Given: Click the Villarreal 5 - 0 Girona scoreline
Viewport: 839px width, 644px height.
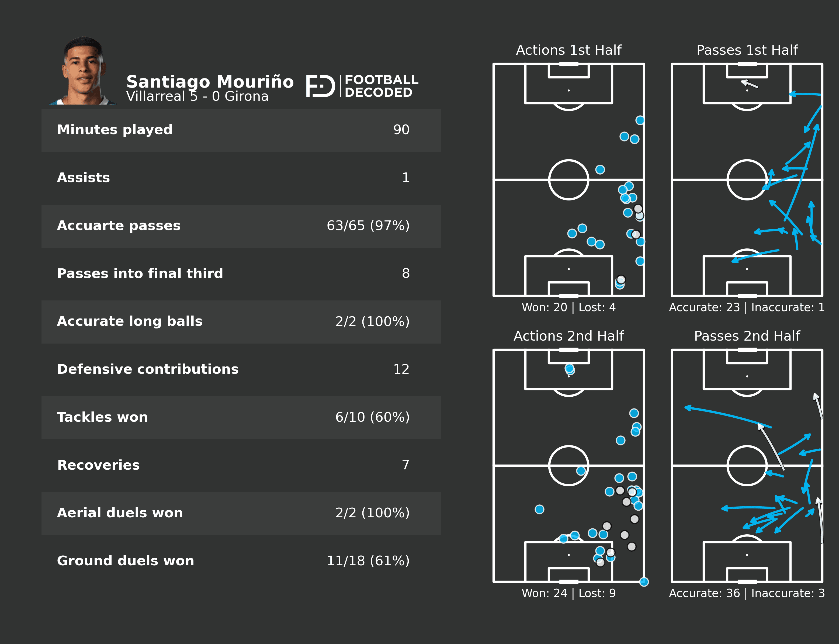Looking at the screenshot, I should 197,96.
